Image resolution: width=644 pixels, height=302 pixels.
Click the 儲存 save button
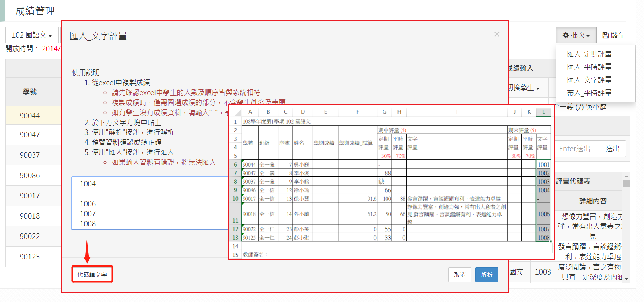click(613, 35)
